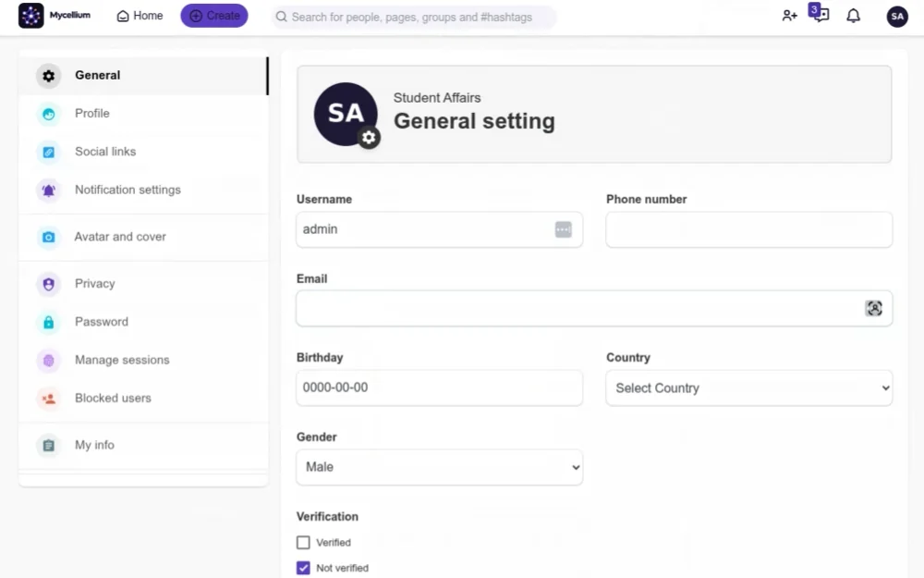Click the Password lock icon in sidebar
Viewport: 924px width, 578px height.
coord(49,322)
